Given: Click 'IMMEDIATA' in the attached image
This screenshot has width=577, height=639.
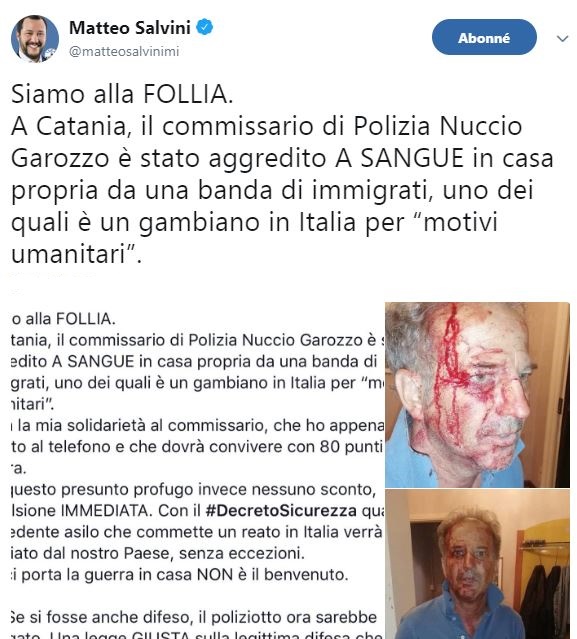Looking at the screenshot, I should point(106,510).
